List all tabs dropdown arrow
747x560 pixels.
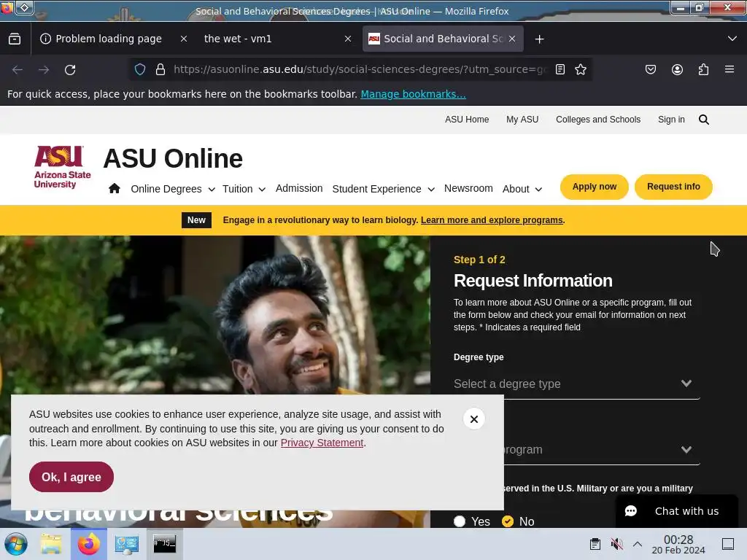coord(732,39)
